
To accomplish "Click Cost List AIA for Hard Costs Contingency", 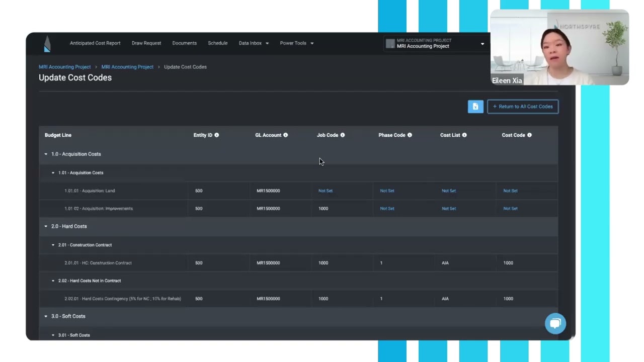I will click(x=445, y=299).
